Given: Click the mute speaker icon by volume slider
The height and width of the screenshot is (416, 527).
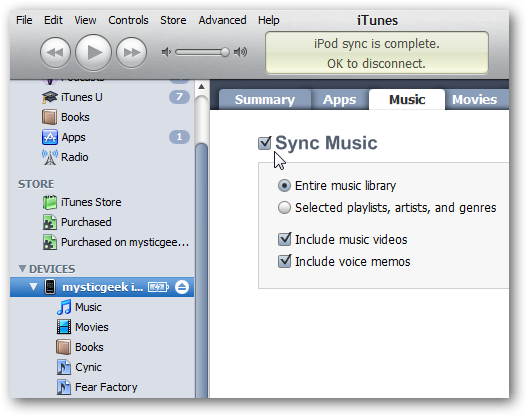Looking at the screenshot, I should pos(166,52).
